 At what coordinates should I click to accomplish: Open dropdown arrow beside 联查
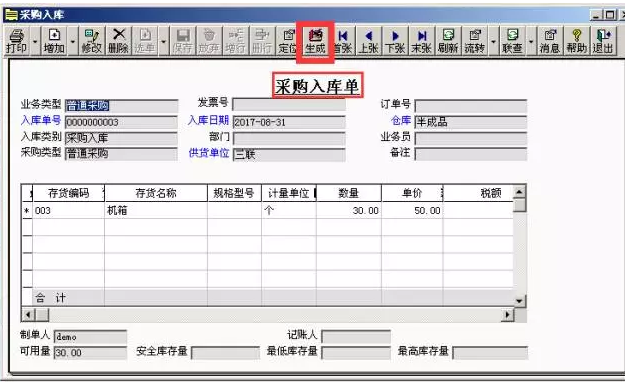531,41
